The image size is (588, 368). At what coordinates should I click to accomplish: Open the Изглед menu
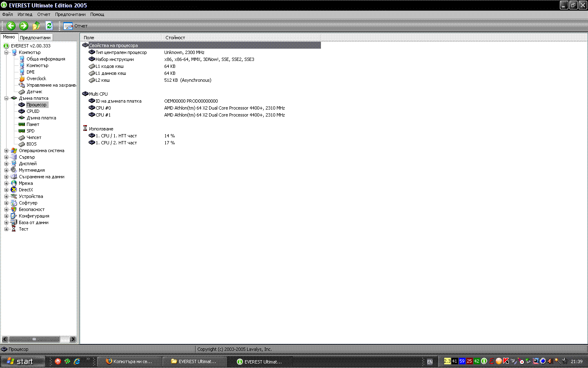coord(25,14)
